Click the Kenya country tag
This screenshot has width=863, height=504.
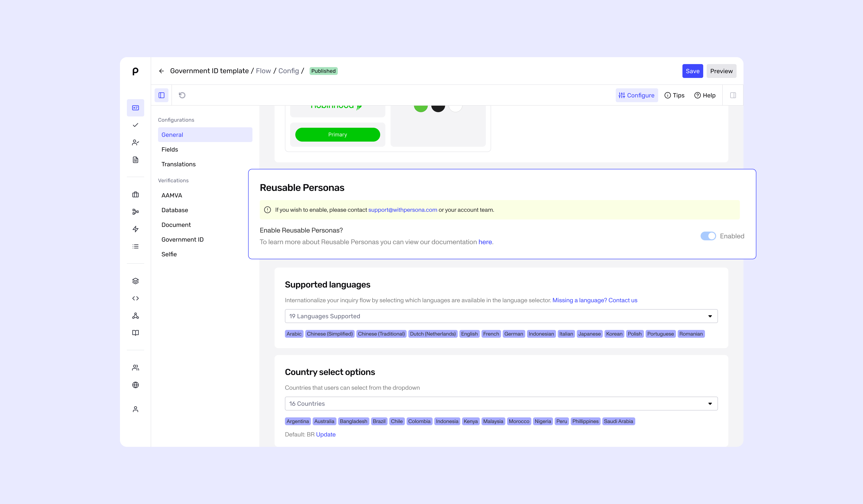(x=470, y=421)
